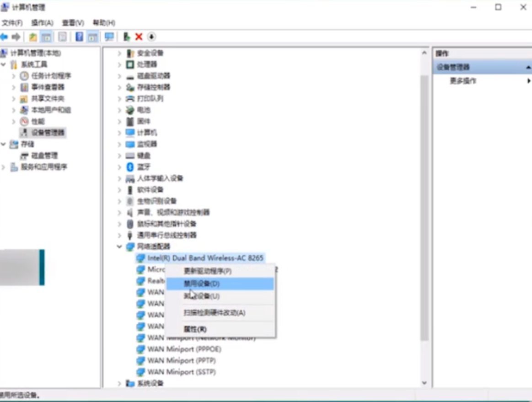
Task: Click the 网络适配器 network adapter category icon
Action: 130,247
